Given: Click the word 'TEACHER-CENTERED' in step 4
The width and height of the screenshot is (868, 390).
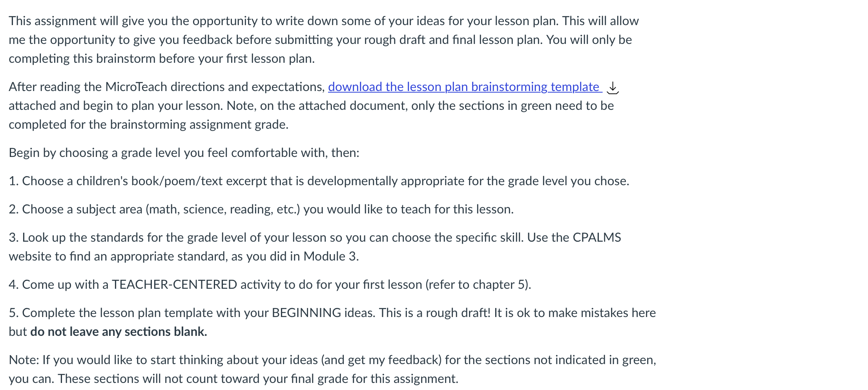Looking at the screenshot, I should click(174, 284).
